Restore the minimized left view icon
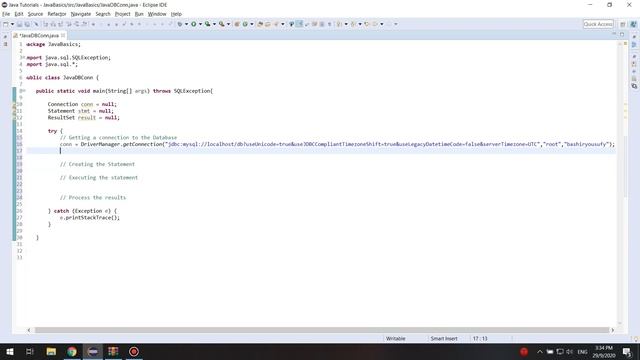The width and height of the screenshot is (640, 360). (5, 36)
